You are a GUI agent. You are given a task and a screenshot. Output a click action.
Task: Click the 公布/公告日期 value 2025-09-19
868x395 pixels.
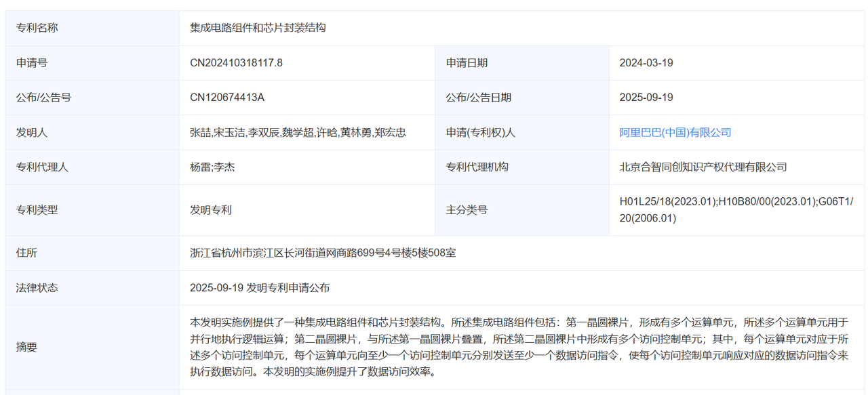tap(646, 97)
